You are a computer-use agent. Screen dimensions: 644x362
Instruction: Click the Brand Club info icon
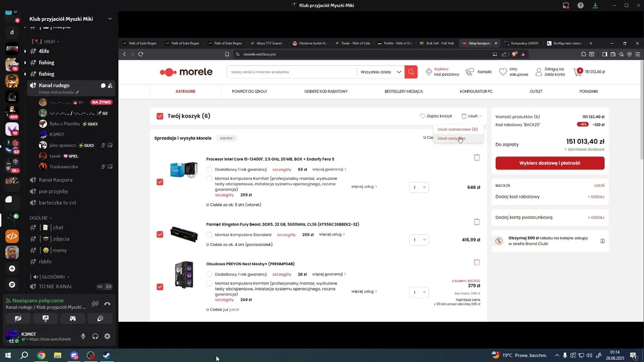point(602,241)
